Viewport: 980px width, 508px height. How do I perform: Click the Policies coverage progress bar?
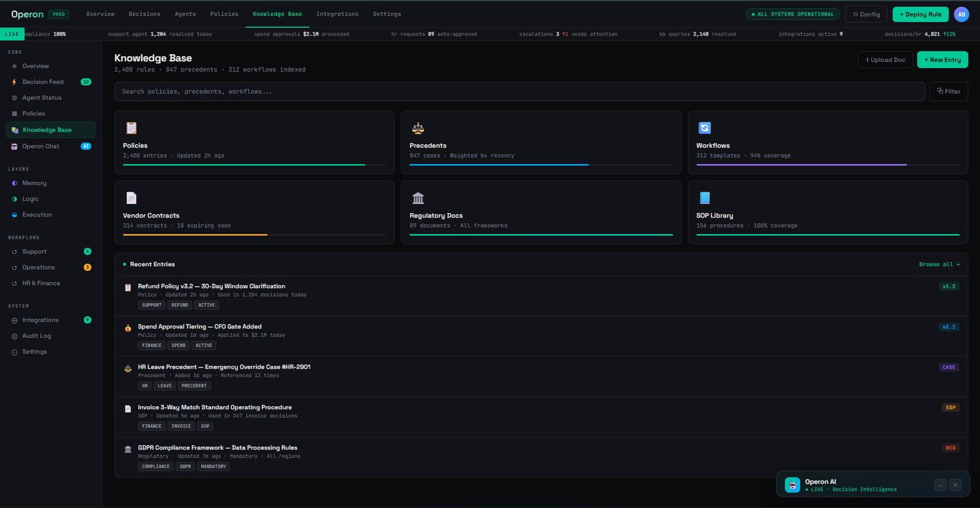click(x=254, y=165)
